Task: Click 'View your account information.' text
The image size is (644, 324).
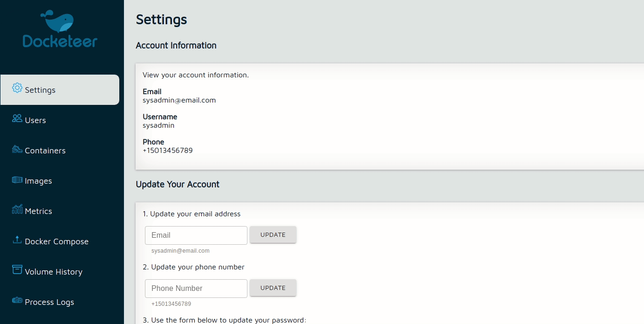Action: pyautogui.click(x=196, y=75)
